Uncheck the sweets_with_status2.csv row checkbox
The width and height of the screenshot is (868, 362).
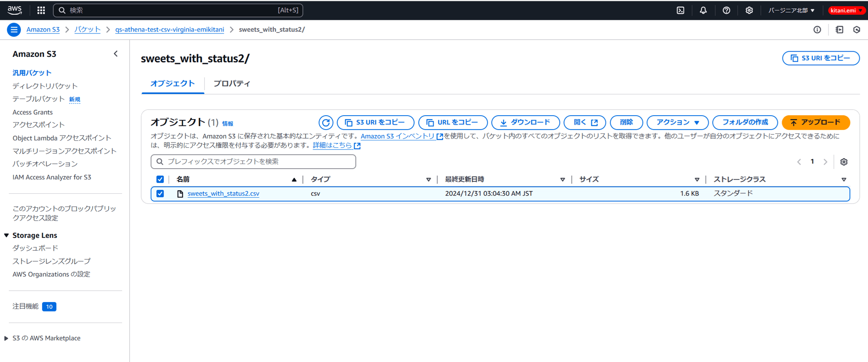(x=160, y=193)
